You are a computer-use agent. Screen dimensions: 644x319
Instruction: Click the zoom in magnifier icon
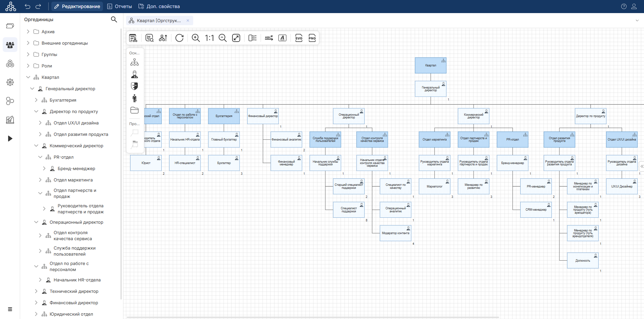(196, 38)
